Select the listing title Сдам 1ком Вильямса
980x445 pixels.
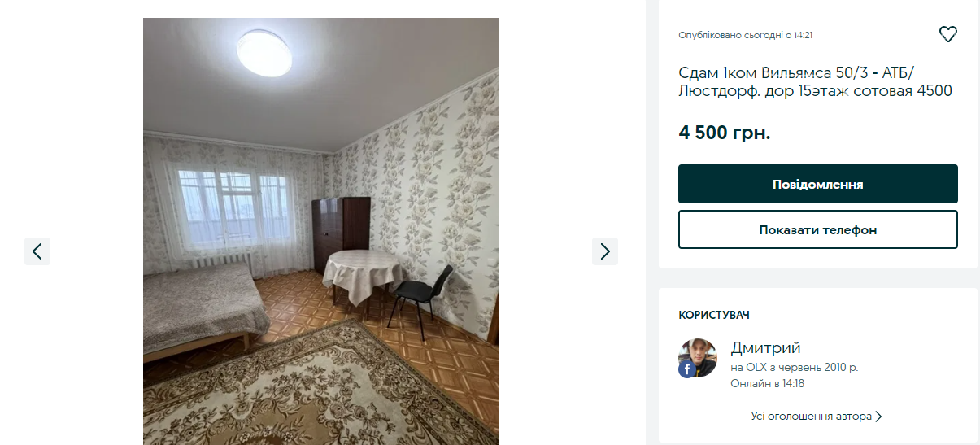click(815, 81)
